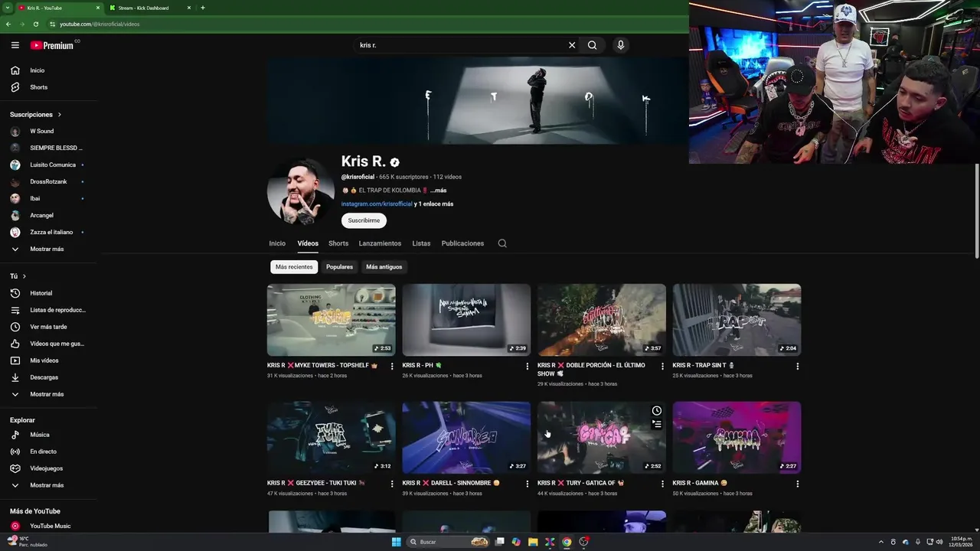Play the MYKE TOWERS - TOPSHELF thumbnail
The width and height of the screenshot is (980, 551).
[x=332, y=320]
